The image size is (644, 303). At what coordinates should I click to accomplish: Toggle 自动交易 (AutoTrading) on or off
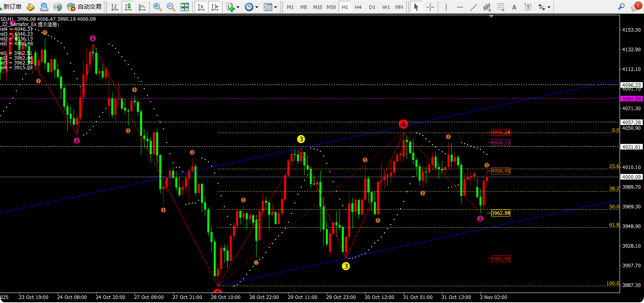[84, 7]
